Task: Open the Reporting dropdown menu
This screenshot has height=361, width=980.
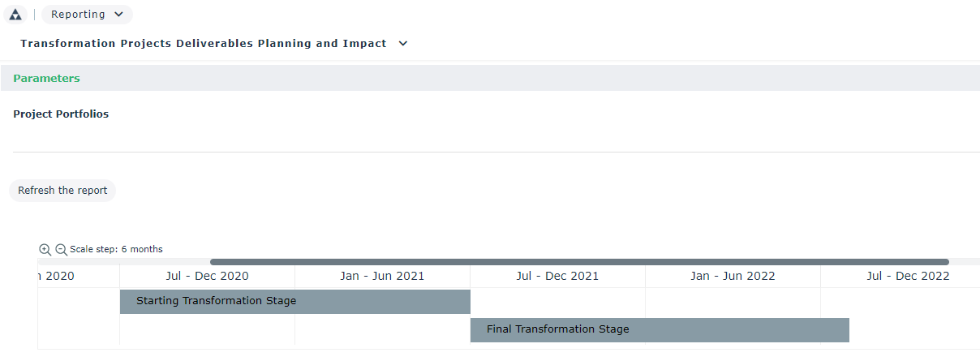Action: pos(87,15)
